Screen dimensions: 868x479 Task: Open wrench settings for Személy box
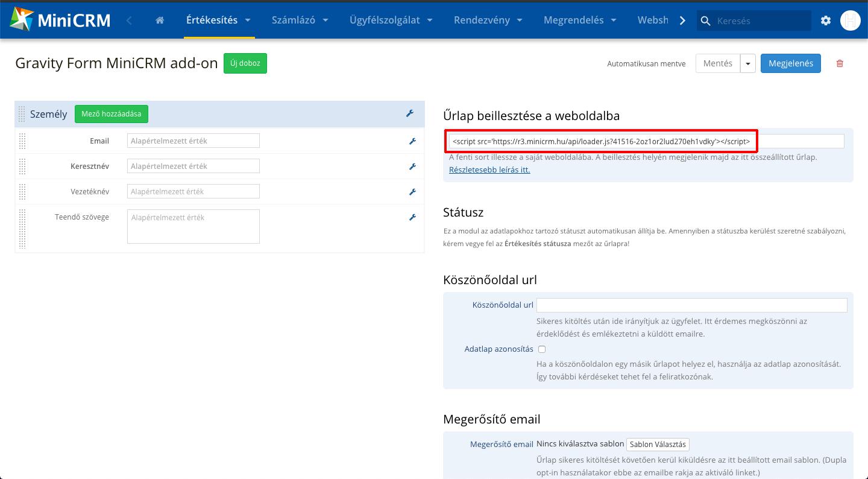point(410,113)
